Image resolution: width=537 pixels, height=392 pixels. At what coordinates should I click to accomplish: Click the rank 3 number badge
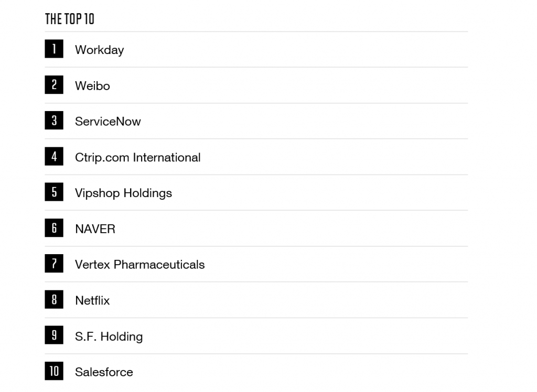click(54, 121)
